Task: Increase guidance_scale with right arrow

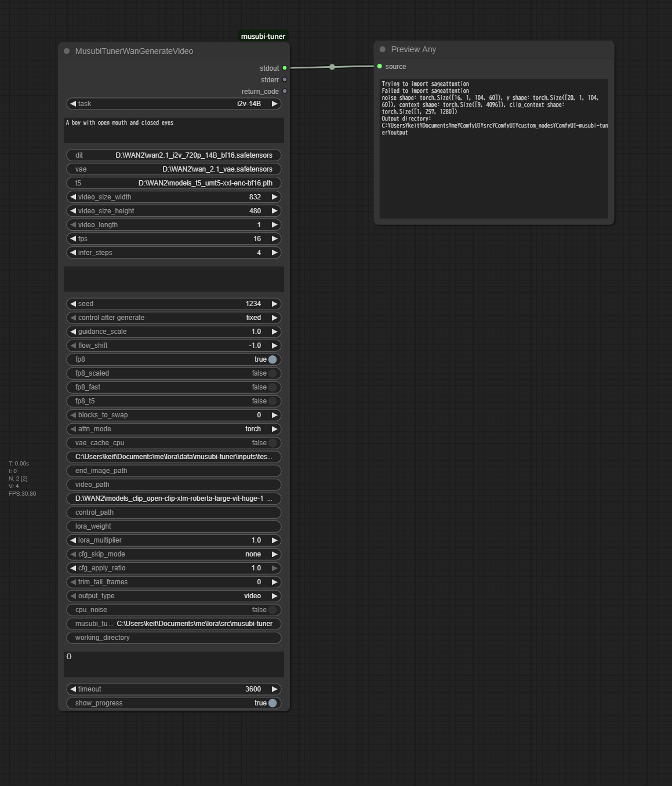Action: coord(275,332)
